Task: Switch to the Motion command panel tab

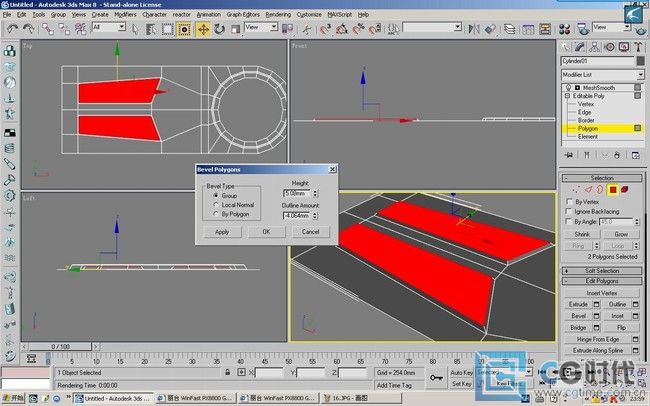Action: [x=609, y=47]
